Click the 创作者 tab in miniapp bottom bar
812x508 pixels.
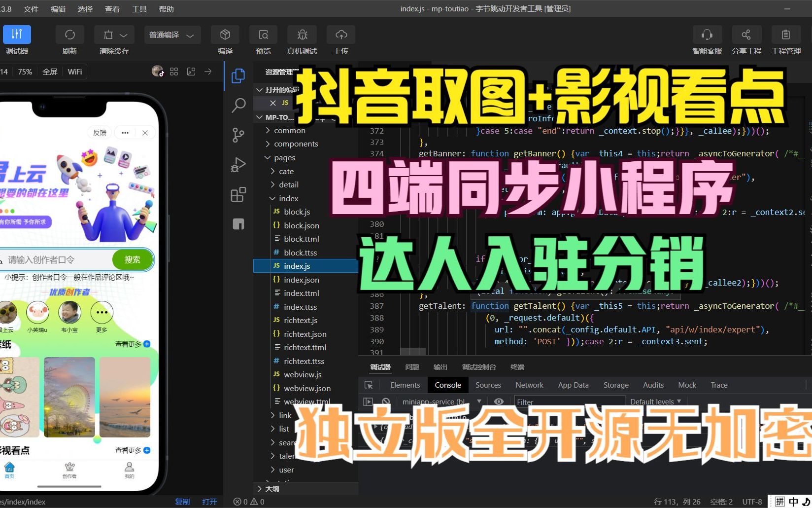point(69,470)
